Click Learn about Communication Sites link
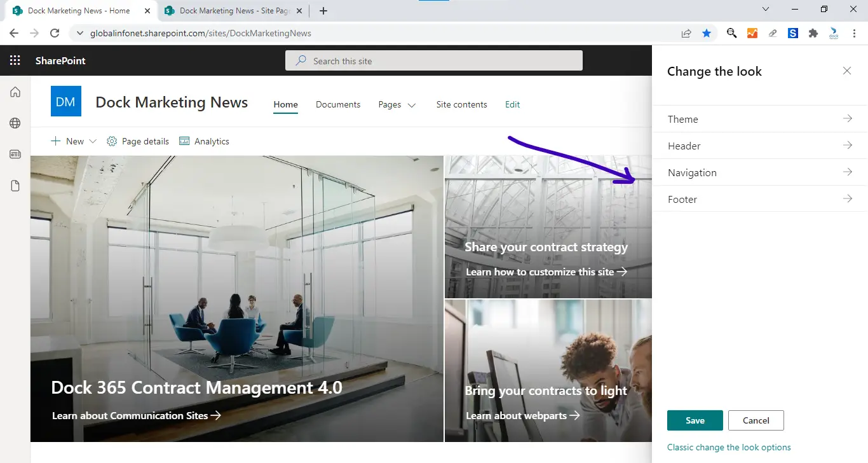Image resolution: width=868 pixels, height=463 pixels. click(x=137, y=415)
